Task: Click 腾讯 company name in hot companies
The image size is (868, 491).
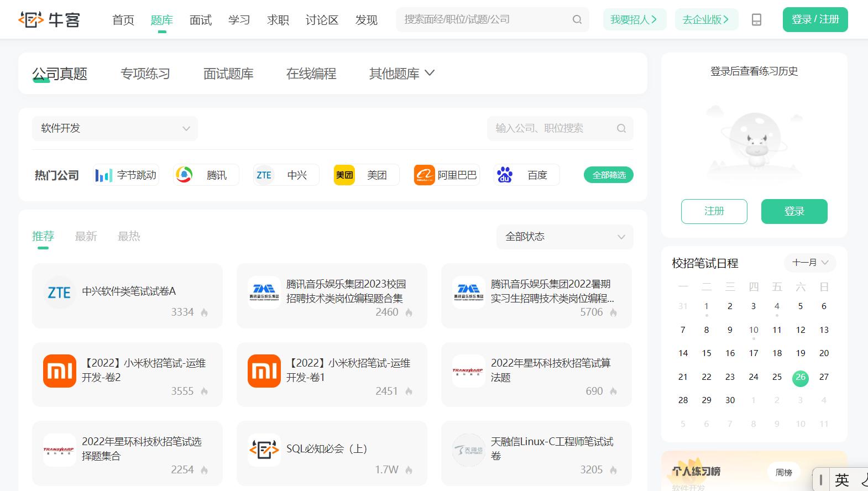Action: (217, 175)
